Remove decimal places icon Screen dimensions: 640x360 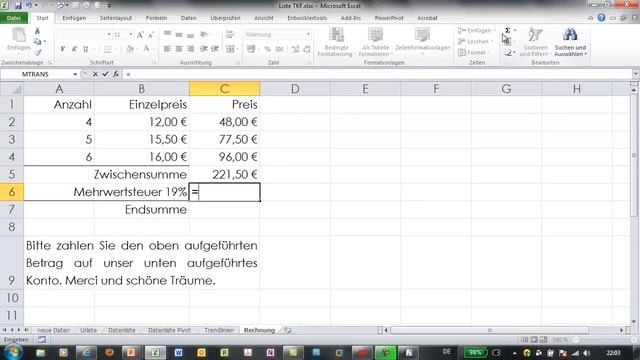click(x=307, y=49)
